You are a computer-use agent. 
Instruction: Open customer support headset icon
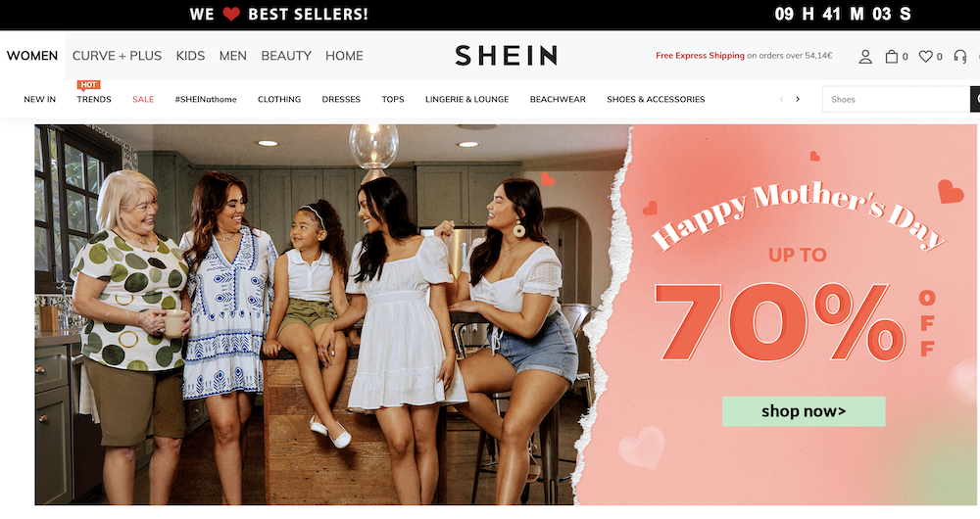(x=960, y=56)
